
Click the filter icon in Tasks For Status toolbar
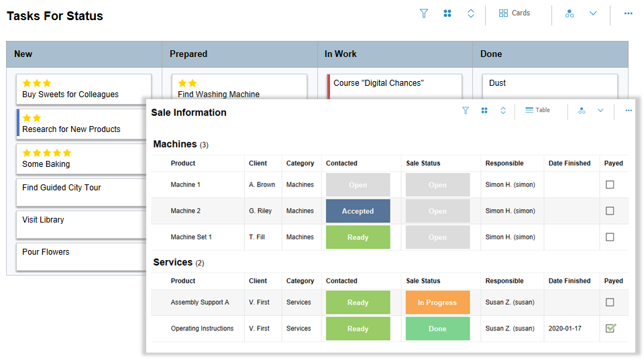(424, 13)
